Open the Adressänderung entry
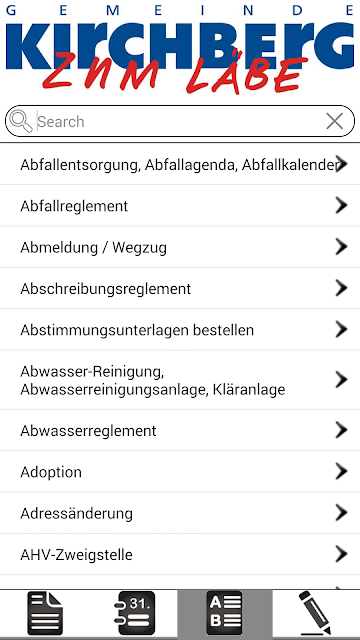This screenshot has height=640, width=360. (x=180, y=513)
